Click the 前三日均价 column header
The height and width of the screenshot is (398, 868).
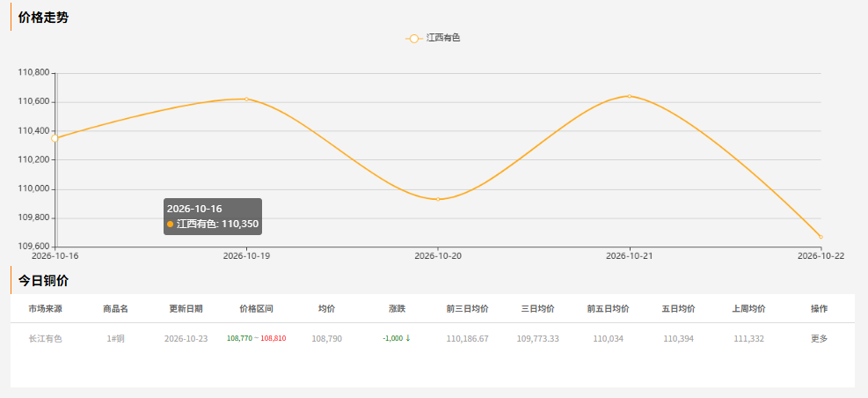coord(468,309)
